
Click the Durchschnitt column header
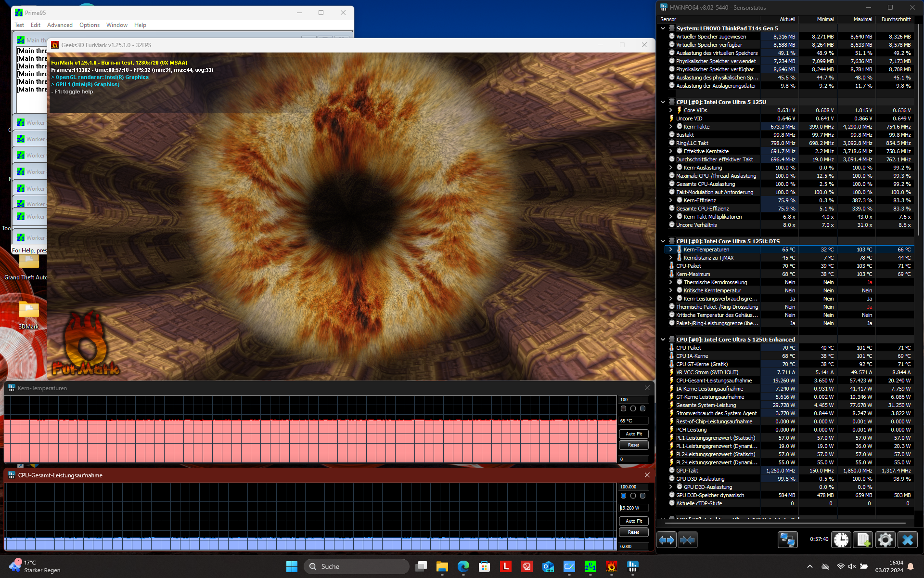click(896, 19)
